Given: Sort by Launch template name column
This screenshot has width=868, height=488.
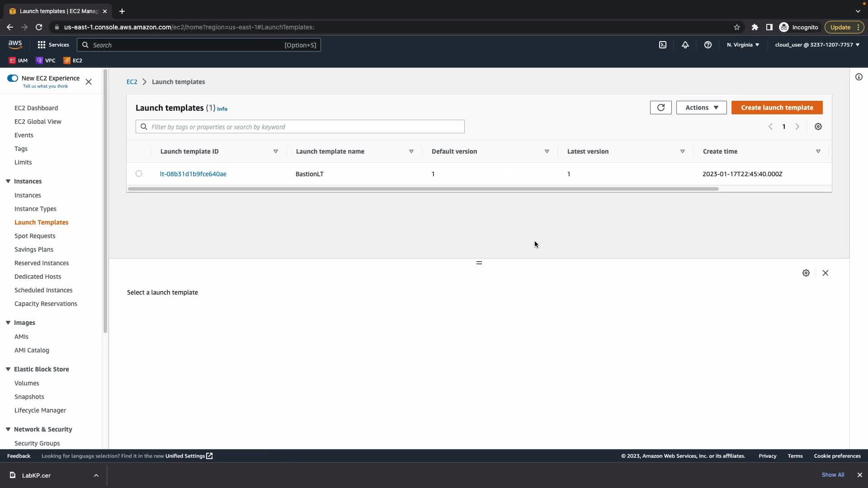Looking at the screenshot, I should pos(330,151).
